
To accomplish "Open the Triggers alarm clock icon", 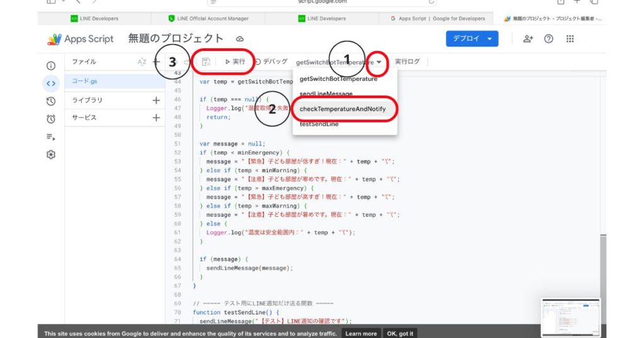I will [51, 119].
